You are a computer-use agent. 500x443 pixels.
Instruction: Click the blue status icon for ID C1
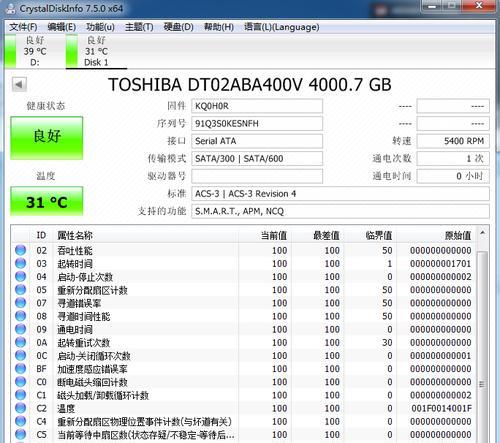tap(21, 395)
